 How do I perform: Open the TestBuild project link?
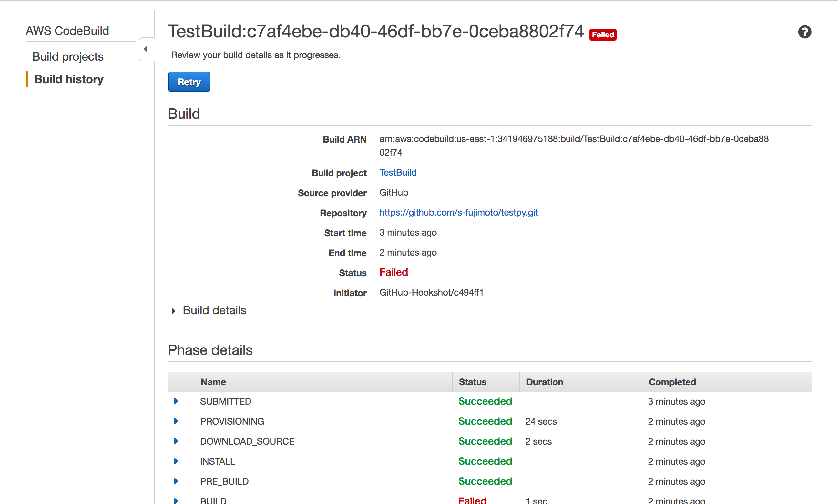(398, 173)
